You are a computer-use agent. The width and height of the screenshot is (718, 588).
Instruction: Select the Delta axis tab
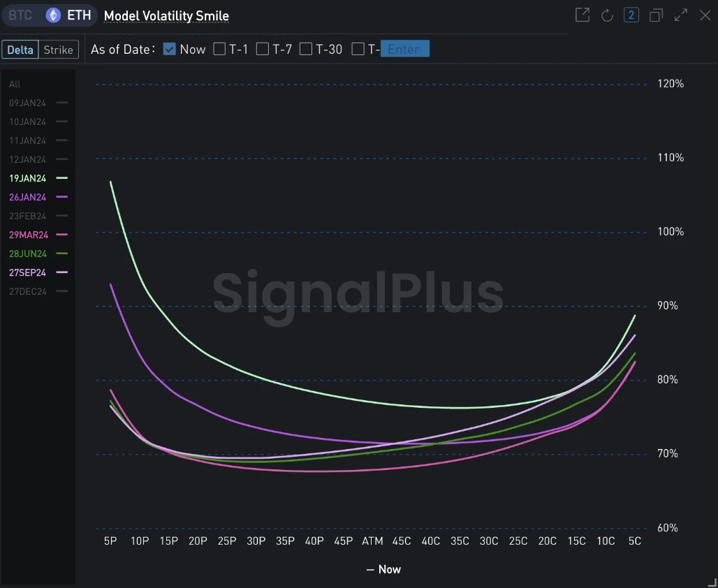tap(20, 50)
